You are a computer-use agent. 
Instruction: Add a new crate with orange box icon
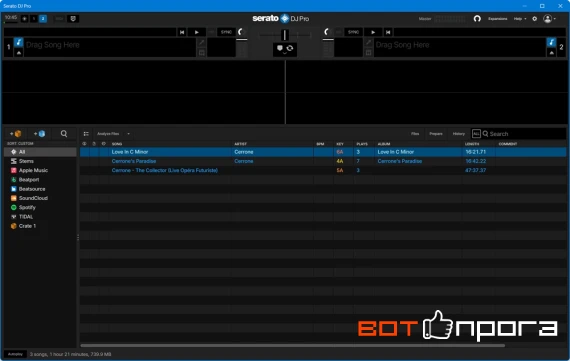(x=16, y=134)
